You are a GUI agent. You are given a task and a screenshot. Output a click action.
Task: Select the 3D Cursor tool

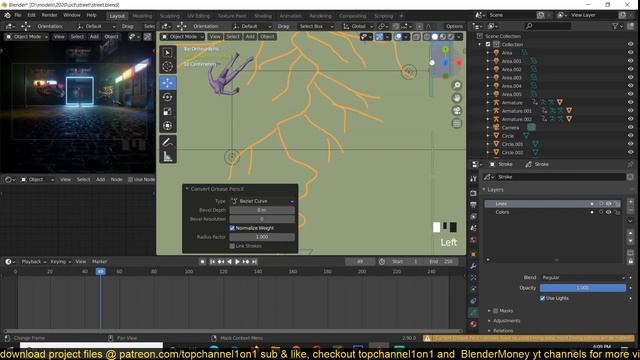168,67
